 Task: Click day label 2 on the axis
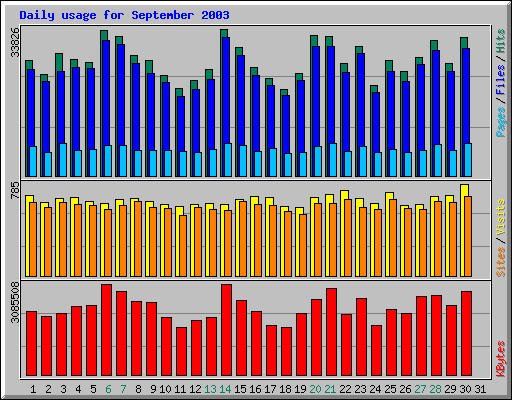(48, 389)
